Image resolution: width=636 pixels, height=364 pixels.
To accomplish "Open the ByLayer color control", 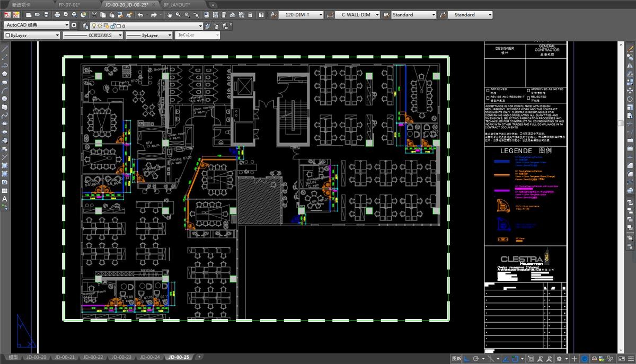I will [x=32, y=35].
